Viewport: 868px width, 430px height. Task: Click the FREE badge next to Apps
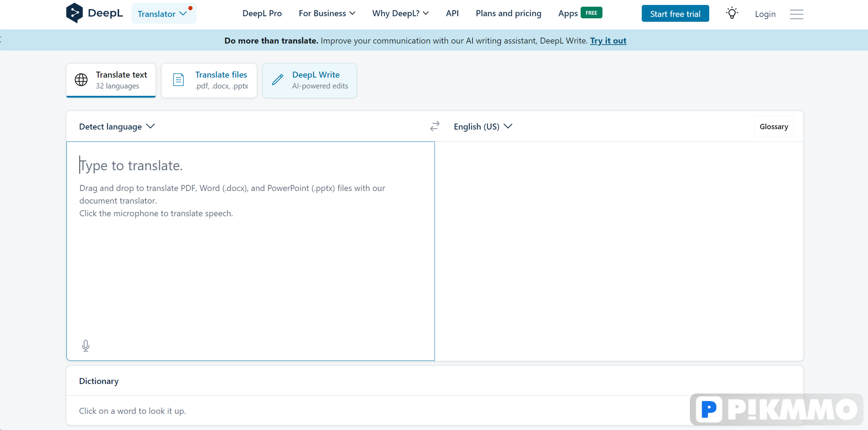[591, 13]
